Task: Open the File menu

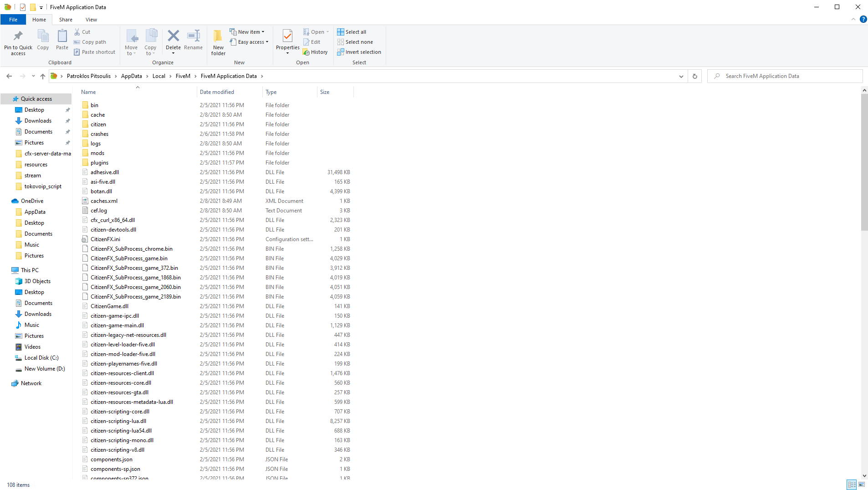Action: pyautogui.click(x=13, y=20)
